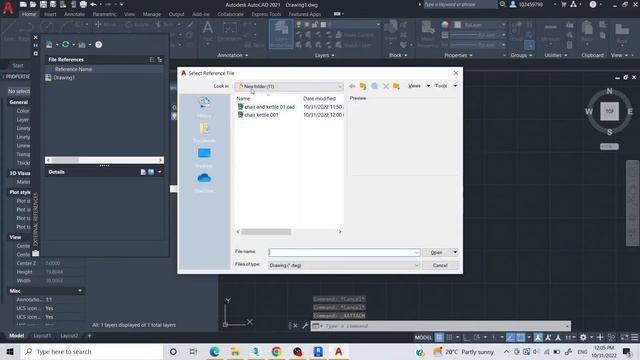The width and height of the screenshot is (640, 360).
Task: Click Layer Properties icon in ribbon
Action: pos(281,33)
